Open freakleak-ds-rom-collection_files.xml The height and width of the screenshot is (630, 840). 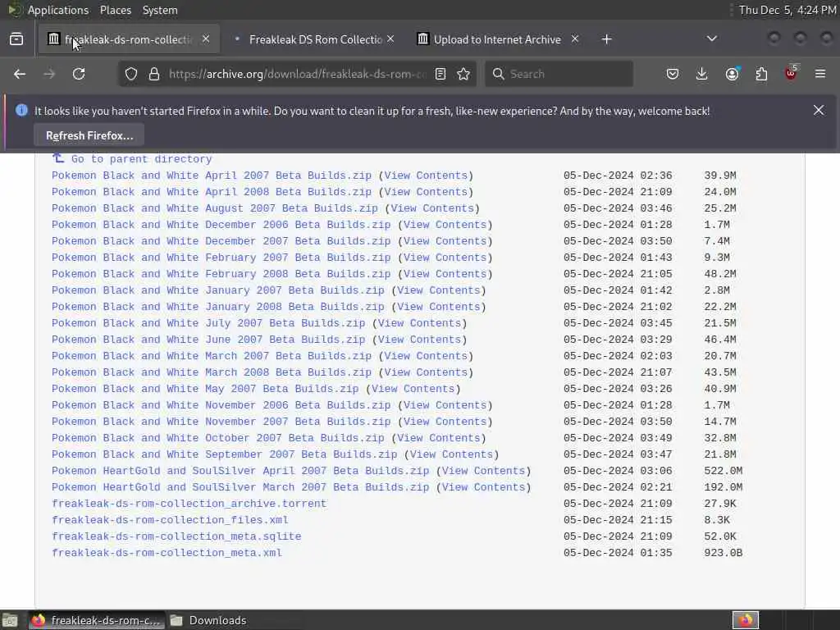[x=170, y=520]
